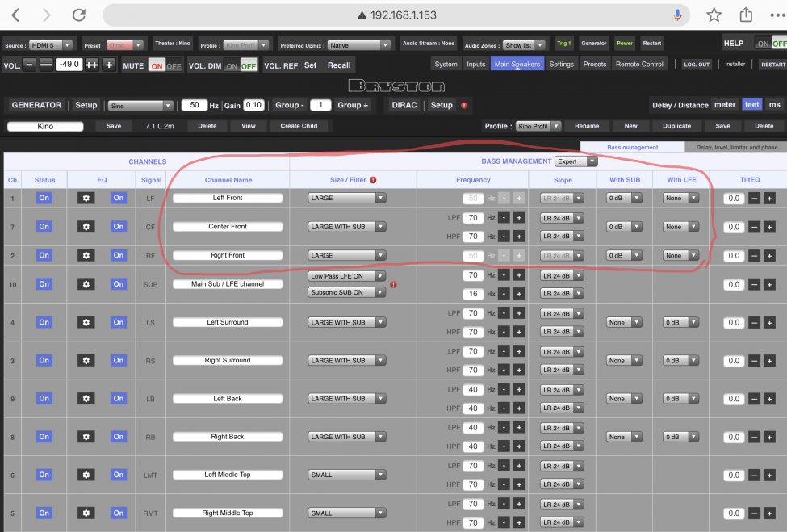This screenshot has width=787, height=532.
Task: Turn off Status for Center Front channel
Action: (44, 227)
